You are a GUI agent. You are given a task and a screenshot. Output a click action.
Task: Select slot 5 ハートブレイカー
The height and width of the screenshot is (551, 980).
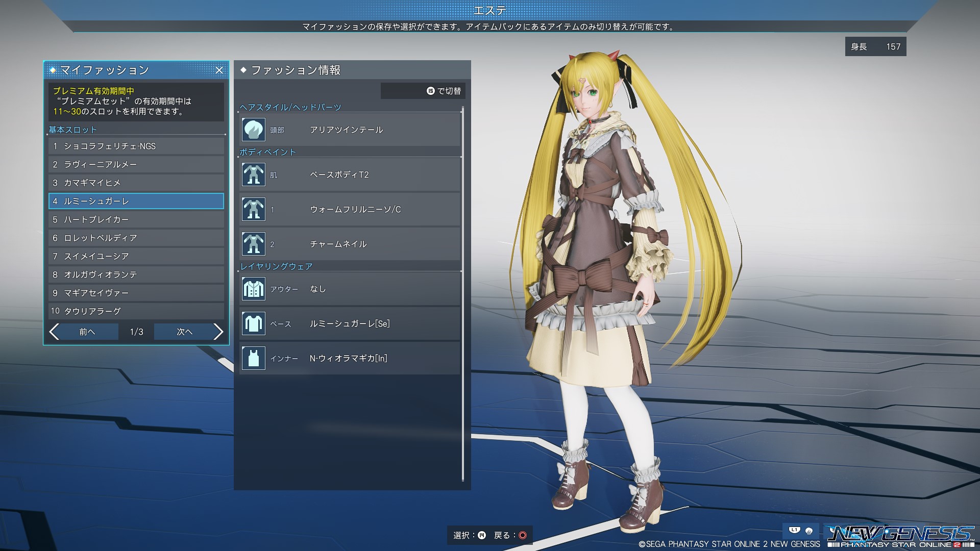click(x=136, y=219)
